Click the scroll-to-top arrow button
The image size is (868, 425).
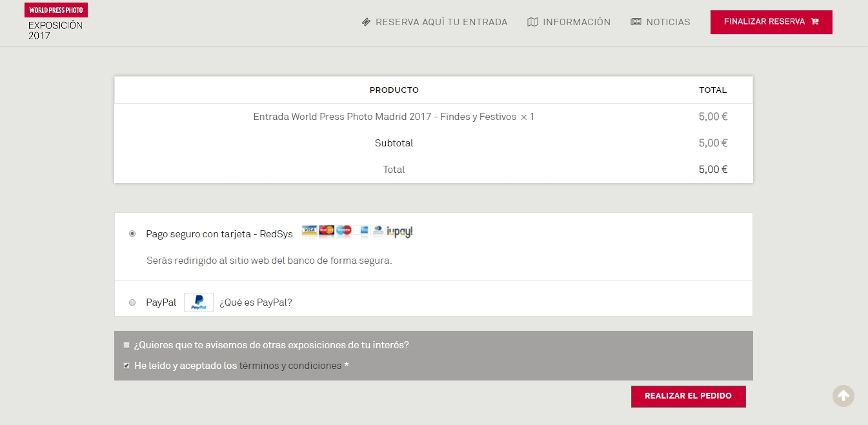843,396
